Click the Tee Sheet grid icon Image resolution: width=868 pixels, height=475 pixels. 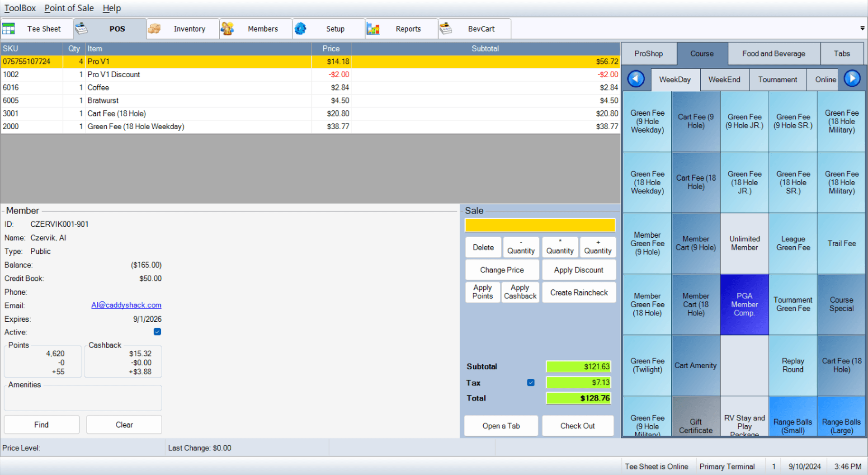9,29
